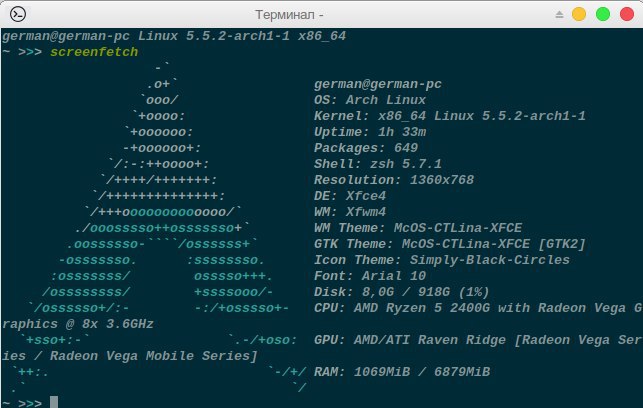
Task: Click the cursor block at the bottom prompt
Action: pos(54,402)
